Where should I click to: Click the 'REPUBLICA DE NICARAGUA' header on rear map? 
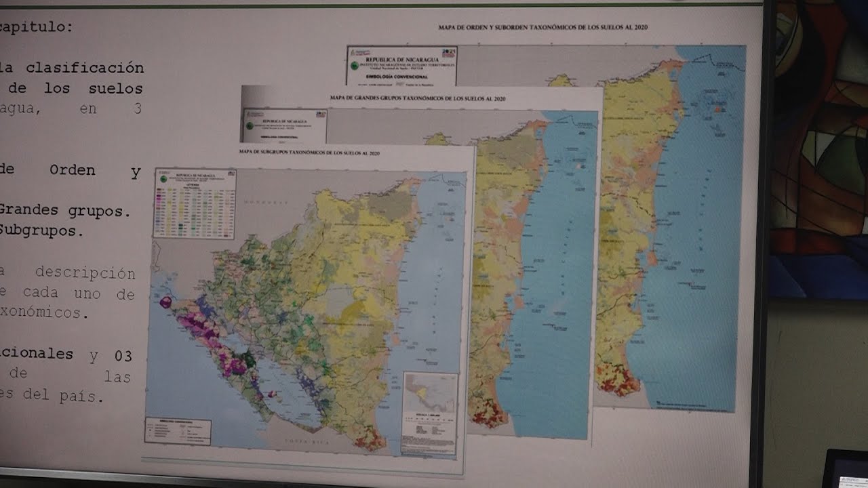402,60
